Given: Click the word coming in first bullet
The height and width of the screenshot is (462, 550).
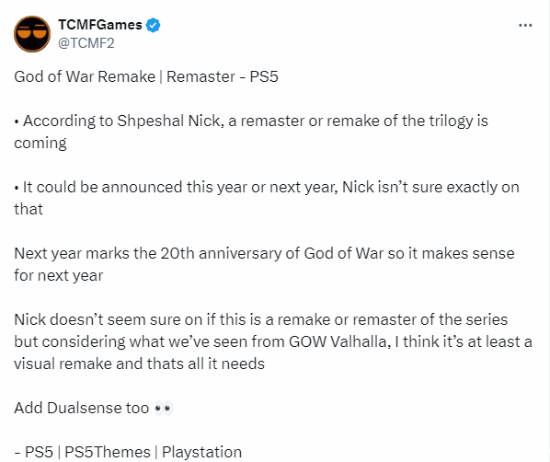Looking at the screenshot, I should click(x=40, y=143).
